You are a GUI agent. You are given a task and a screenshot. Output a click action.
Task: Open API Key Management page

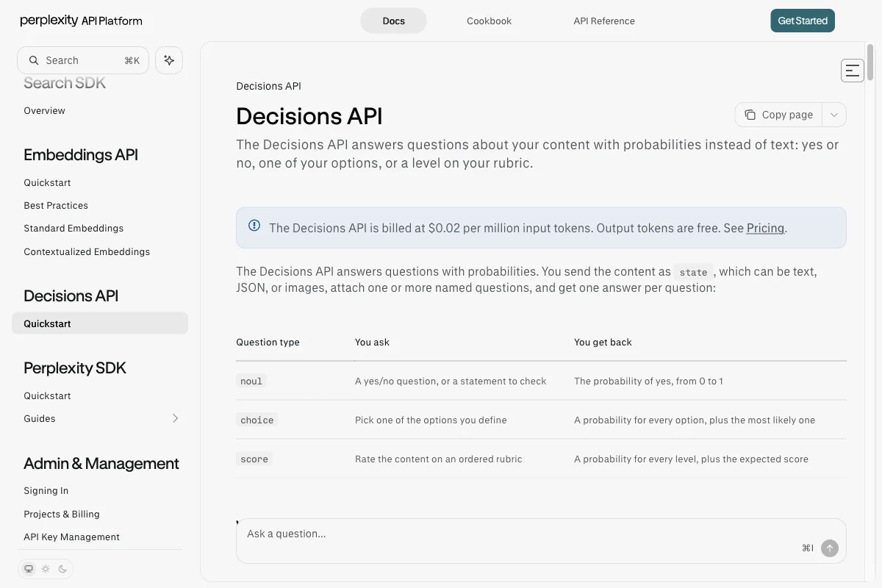[x=71, y=537]
